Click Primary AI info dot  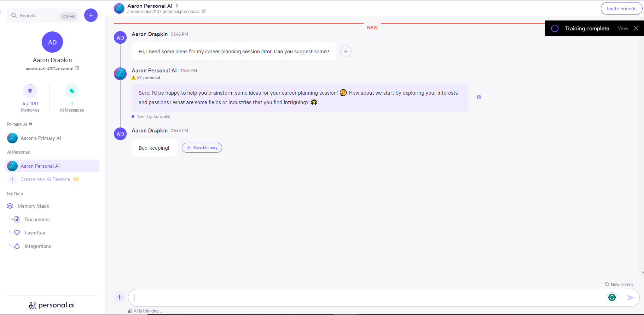click(30, 124)
